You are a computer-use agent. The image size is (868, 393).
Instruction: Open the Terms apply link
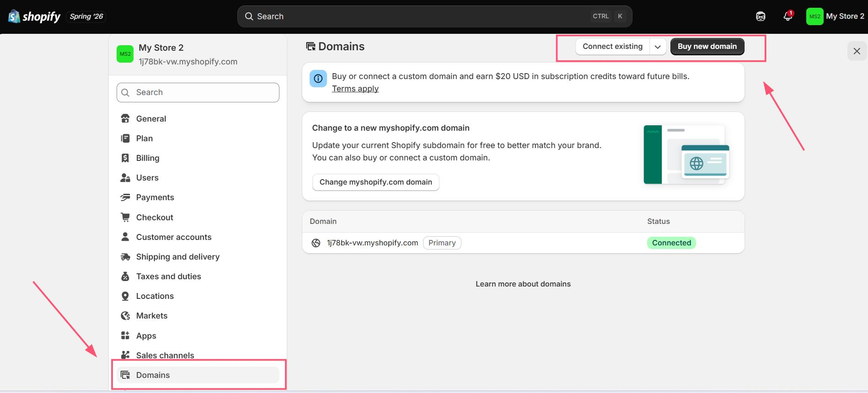point(355,89)
